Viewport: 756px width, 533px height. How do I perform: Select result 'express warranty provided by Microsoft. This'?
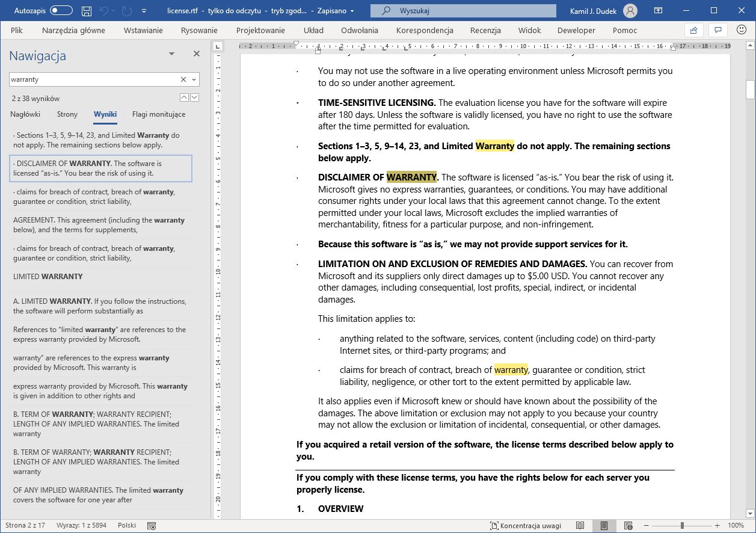click(101, 391)
